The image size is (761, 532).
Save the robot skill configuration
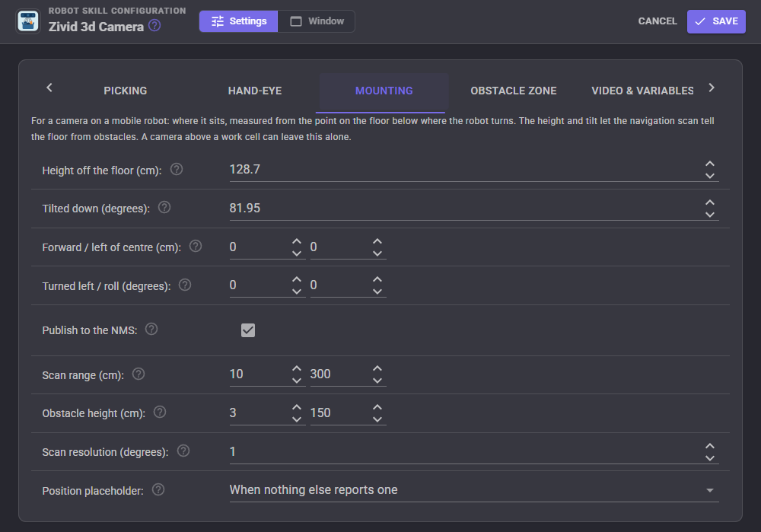click(x=716, y=21)
